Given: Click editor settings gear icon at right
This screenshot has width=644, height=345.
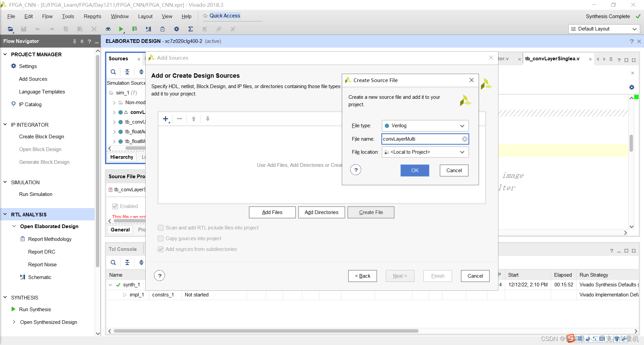Looking at the screenshot, I should (632, 87).
